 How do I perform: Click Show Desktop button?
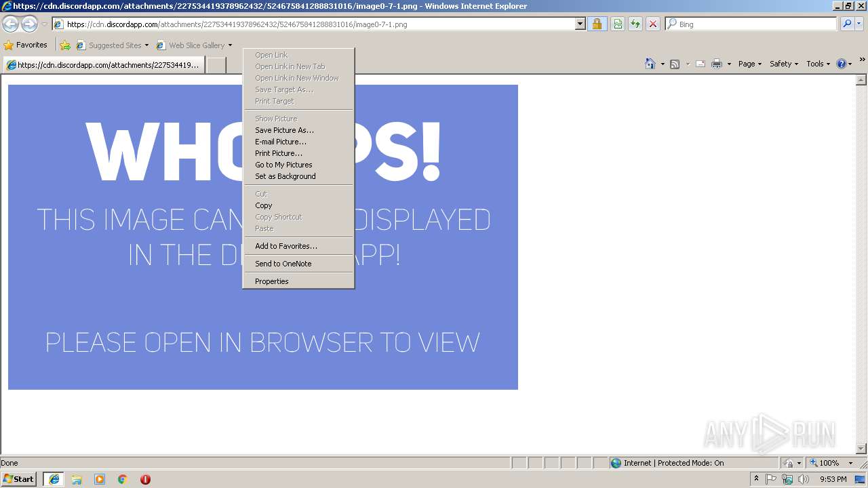(861, 479)
